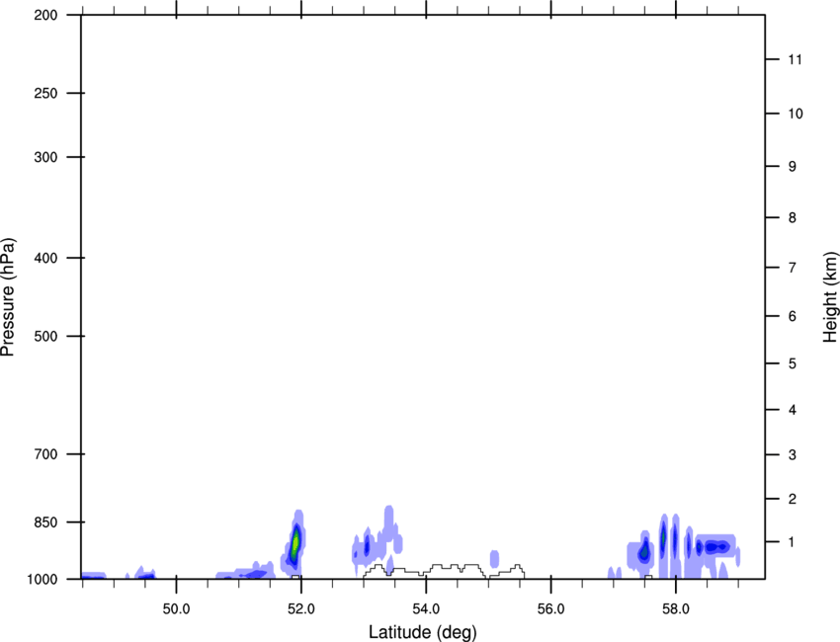Click the 400 pressure axis label
840x642 pixels.
click(45, 258)
